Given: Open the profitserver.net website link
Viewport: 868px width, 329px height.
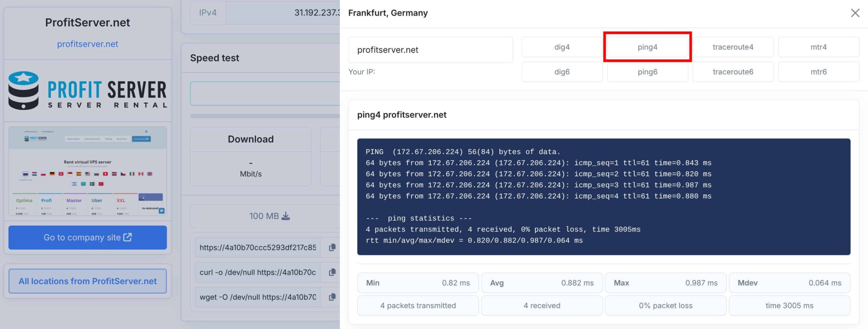Looking at the screenshot, I should 87,44.
